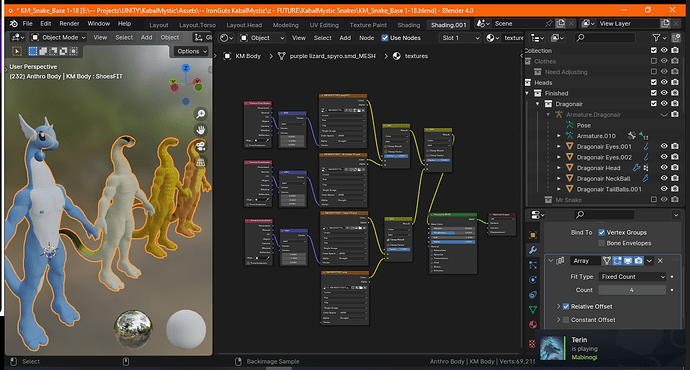Open the Material properties tab icon
690x370 pixels.
pyautogui.click(x=533, y=325)
